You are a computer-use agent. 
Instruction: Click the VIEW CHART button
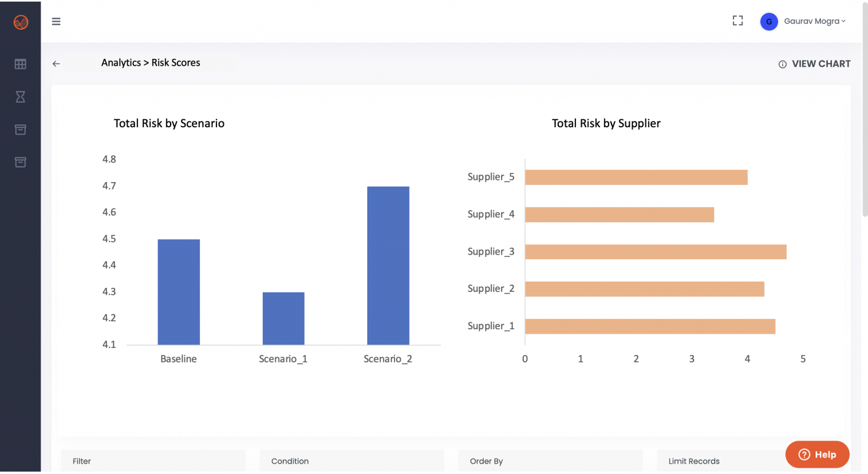[821, 63]
